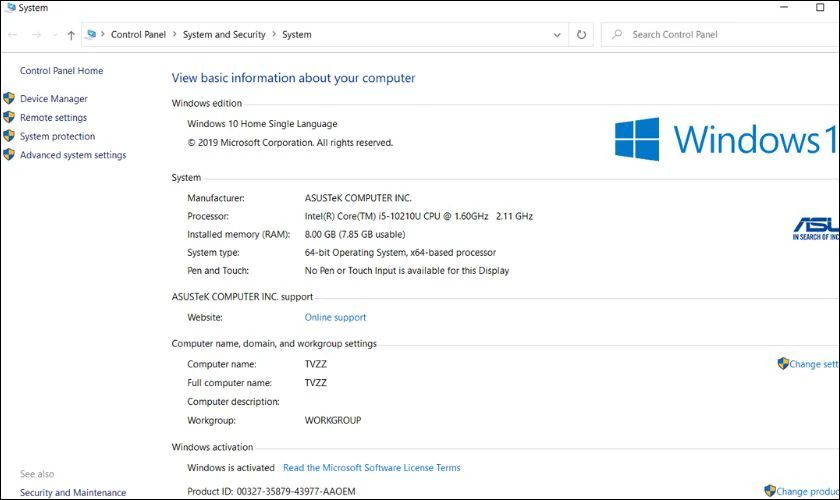Open Device Manager link

(x=54, y=99)
